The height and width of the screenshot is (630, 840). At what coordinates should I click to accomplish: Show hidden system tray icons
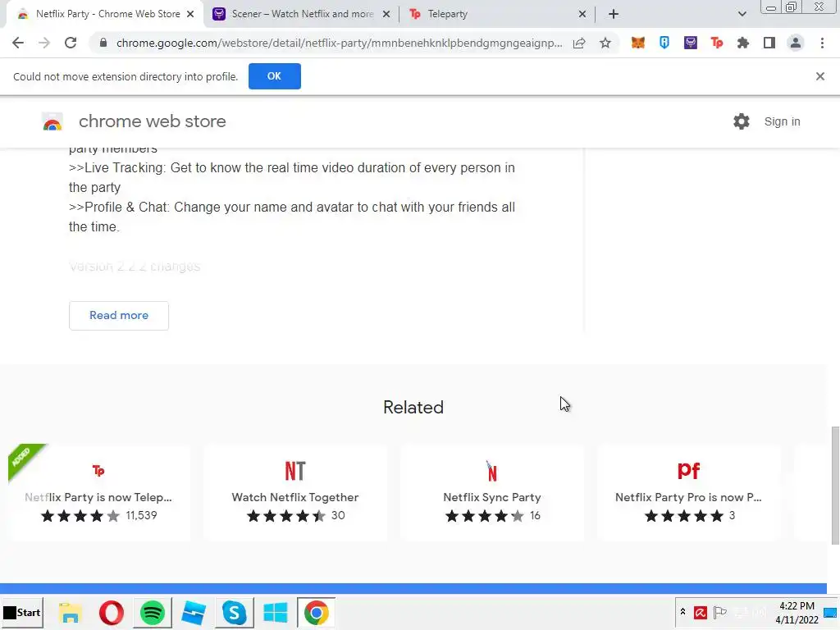point(683,612)
